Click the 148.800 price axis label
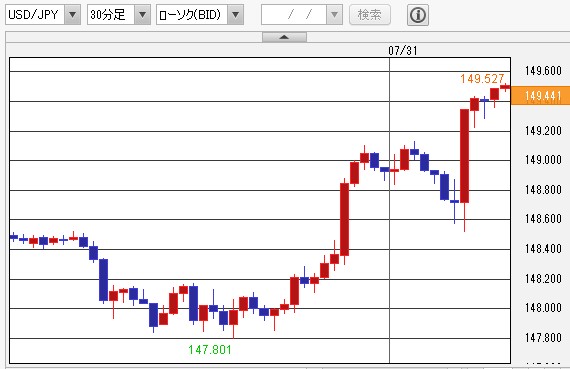Viewport: 570px width, 369px height. [543, 189]
